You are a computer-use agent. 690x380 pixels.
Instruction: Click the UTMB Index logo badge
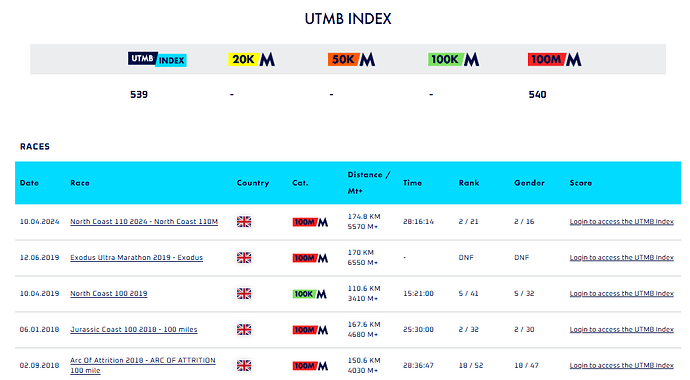point(157,59)
